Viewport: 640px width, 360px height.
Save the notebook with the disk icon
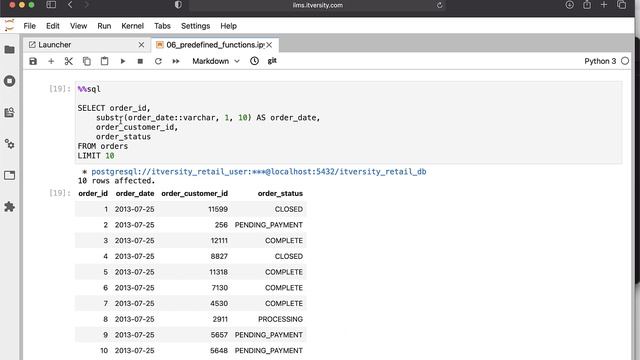tap(33, 61)
